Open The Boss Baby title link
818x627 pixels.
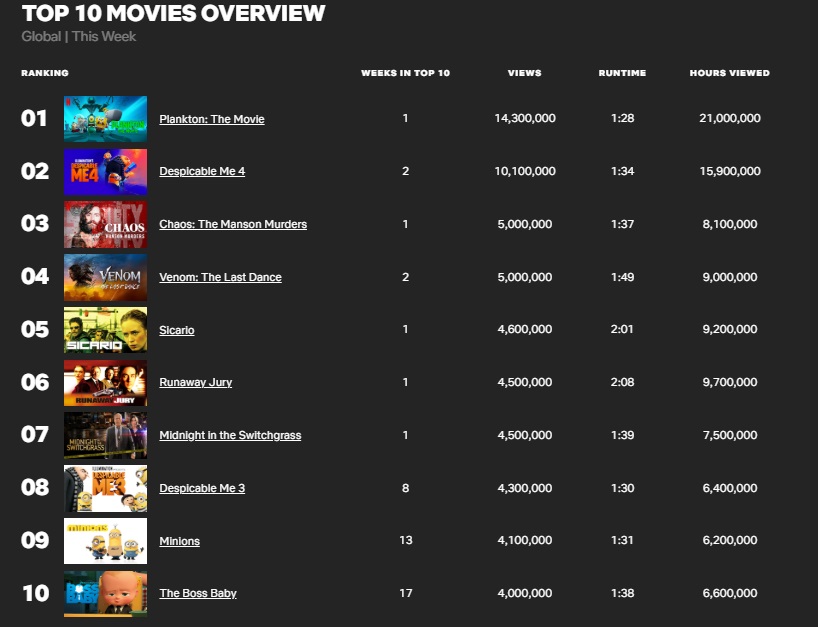click(198, 594)
